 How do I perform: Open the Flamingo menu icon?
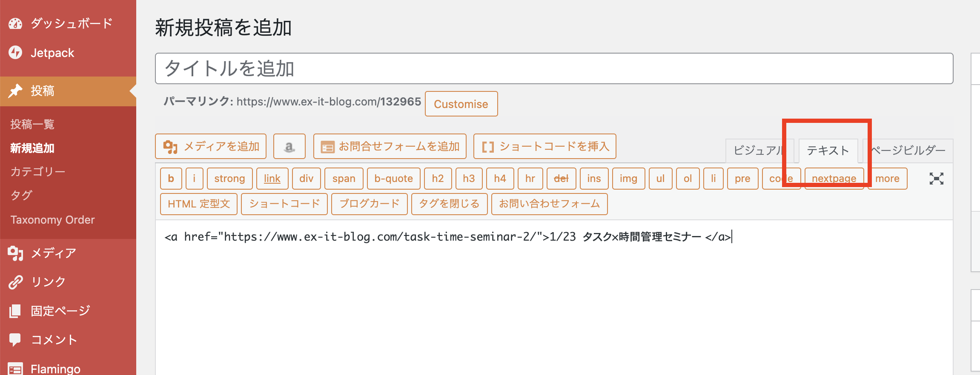coord(15,369)
